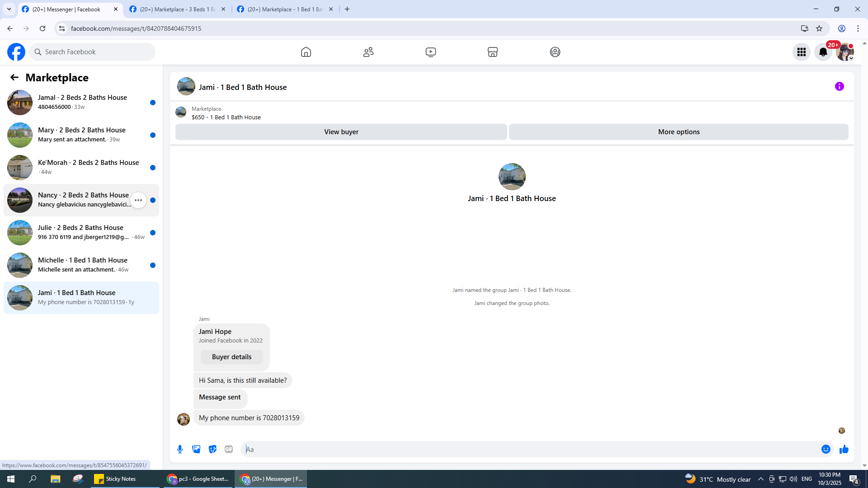Reload the current page
This screenshot has width=868, height=488.
(x=42, y=28)
